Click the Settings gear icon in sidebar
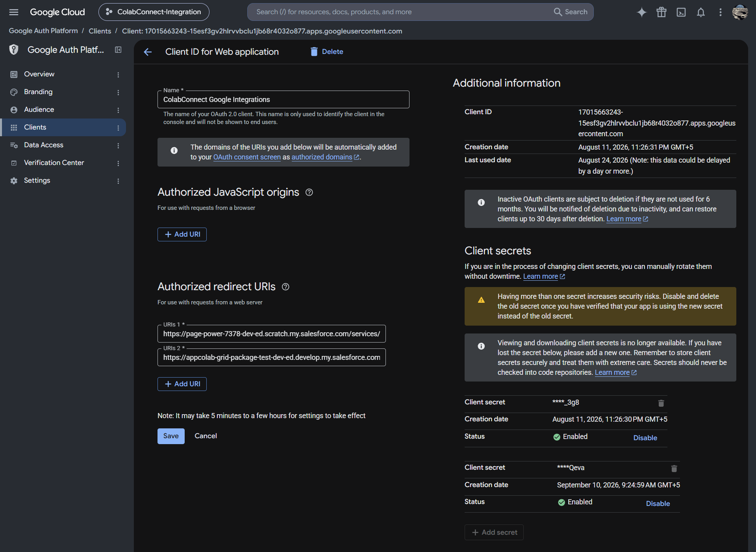Viewport: 756px width, 552px height. point(14,181)
